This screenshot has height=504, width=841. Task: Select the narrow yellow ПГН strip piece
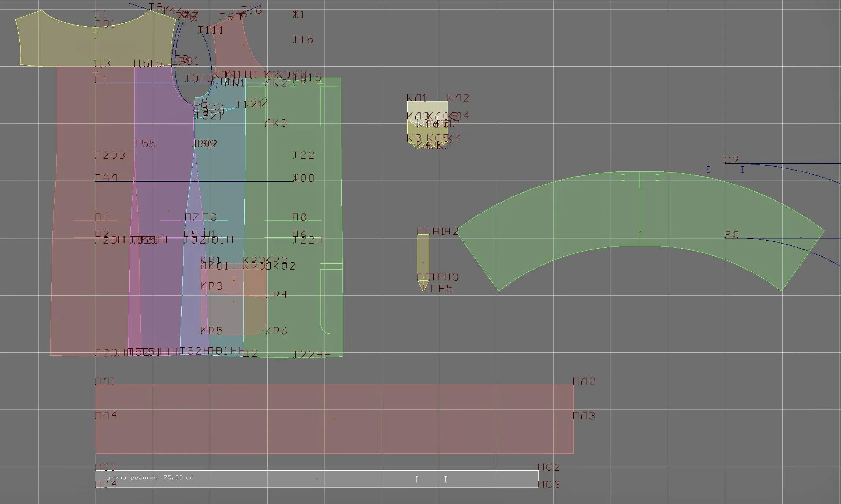pyautogui.click(x=423, y=260)
